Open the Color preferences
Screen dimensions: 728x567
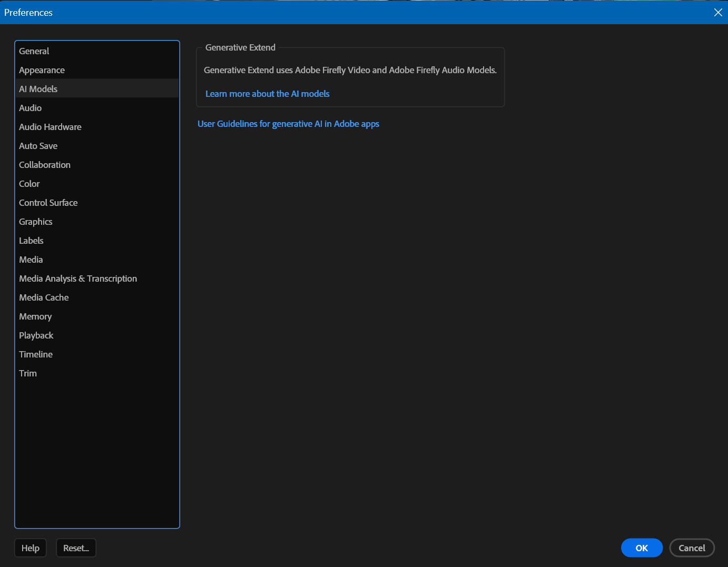click(x=29, y=183)
